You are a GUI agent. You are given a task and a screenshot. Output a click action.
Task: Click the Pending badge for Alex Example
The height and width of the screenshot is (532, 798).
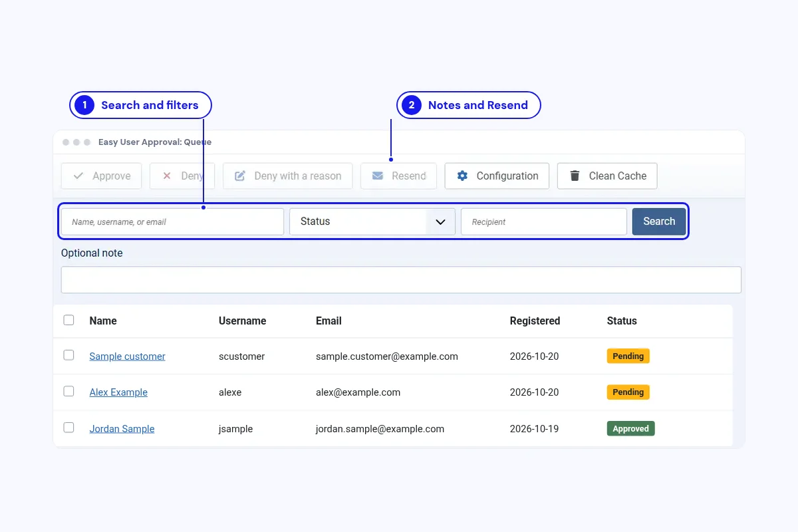click(628, 392)
